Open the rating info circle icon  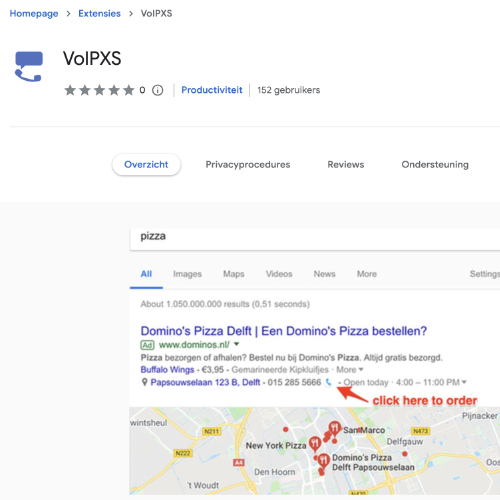click(158, 90)
